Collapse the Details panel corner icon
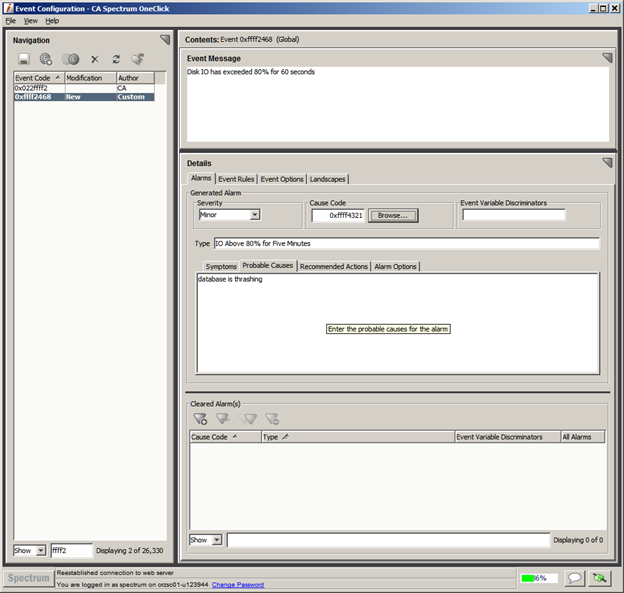The width and height of the screenshot is (624, 593). tap(607, 162)
